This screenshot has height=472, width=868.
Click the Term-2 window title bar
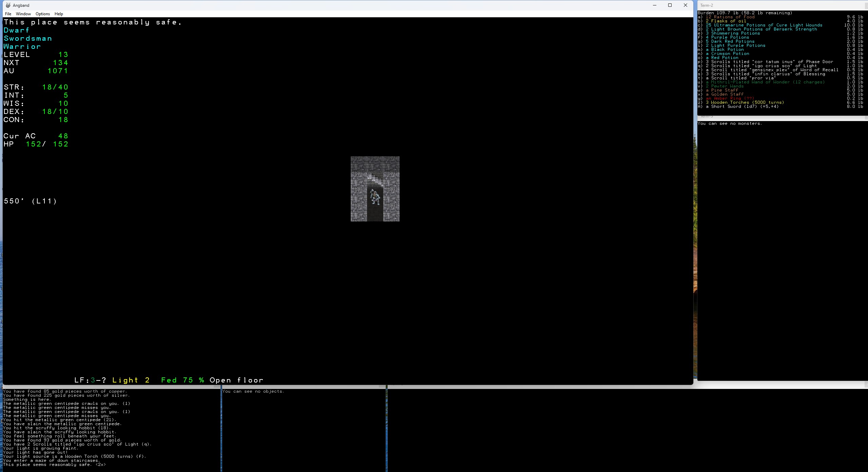click(x=782, y=5)
